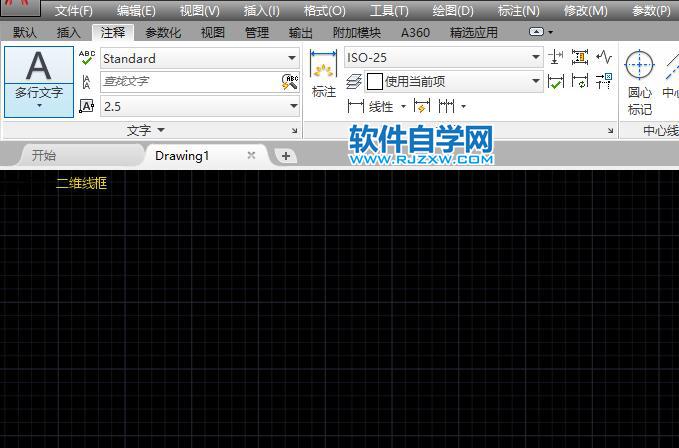Open the 参数(P) menu

point(651,11)
